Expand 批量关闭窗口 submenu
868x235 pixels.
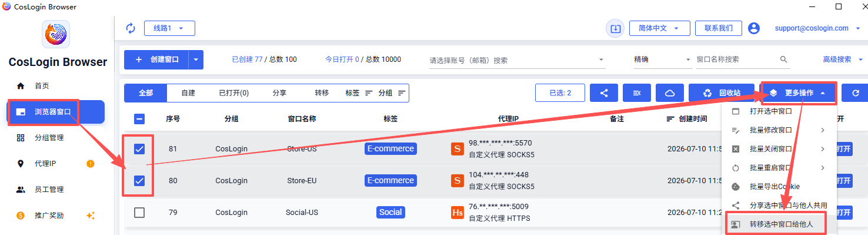779,149
